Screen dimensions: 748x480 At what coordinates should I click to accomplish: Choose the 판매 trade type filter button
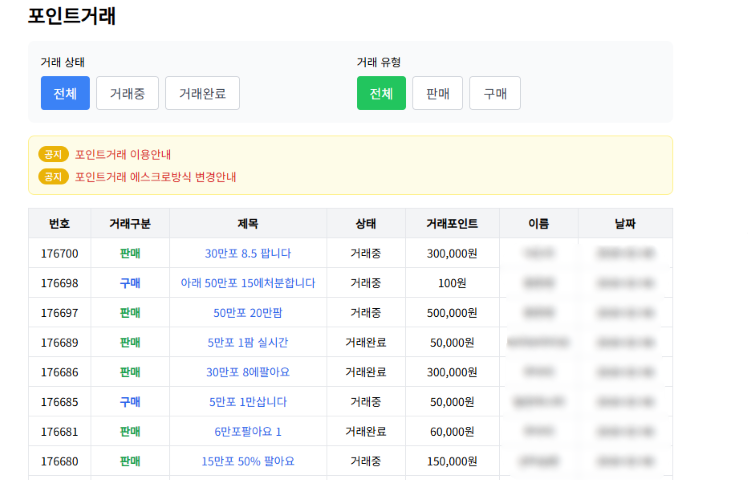pyautogui.click(x=437, y=93)
